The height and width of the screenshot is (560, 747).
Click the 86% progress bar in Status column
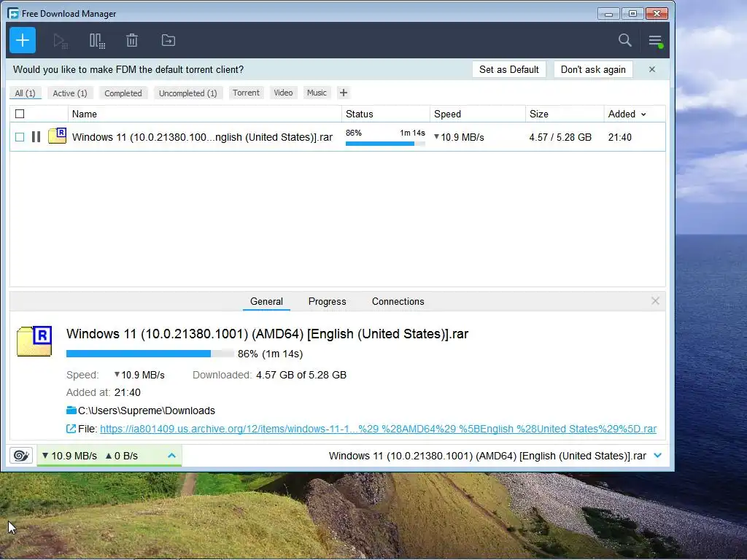tap(385, 144)
